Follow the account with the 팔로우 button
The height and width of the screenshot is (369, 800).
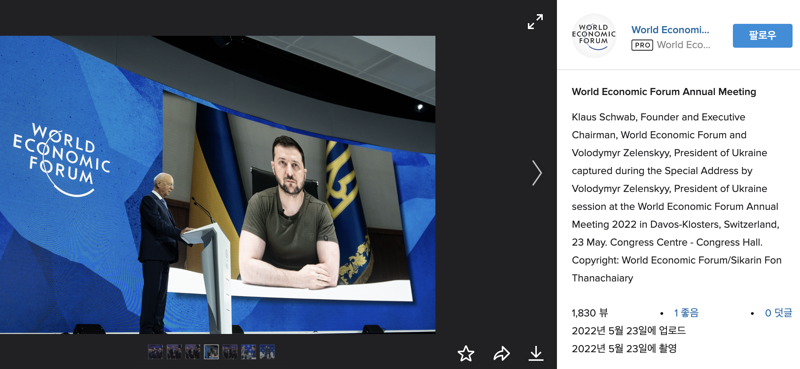tap(762, 36)
